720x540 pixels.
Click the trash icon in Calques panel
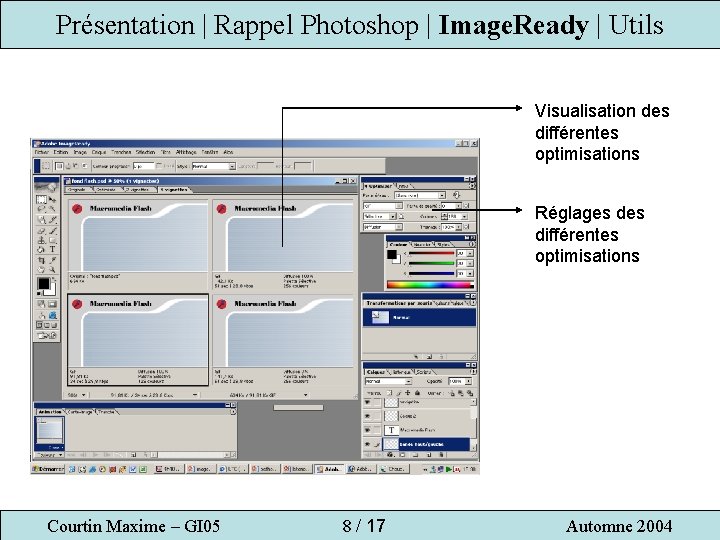coord(441,455)
